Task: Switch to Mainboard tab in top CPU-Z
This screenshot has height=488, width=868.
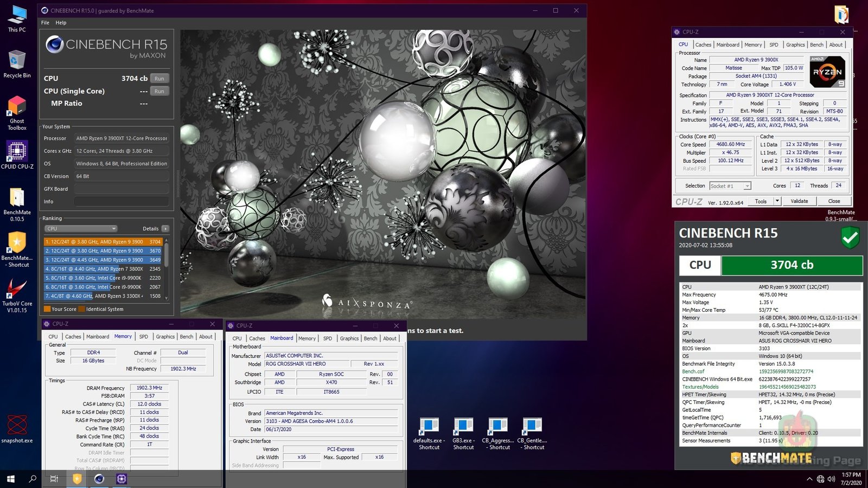Action: point(727,45)
